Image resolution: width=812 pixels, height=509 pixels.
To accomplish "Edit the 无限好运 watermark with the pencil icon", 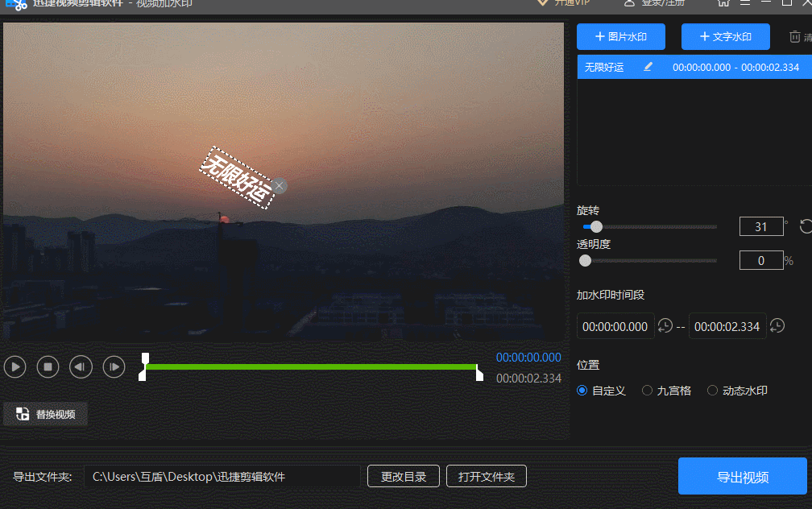I will click(648, 67).
